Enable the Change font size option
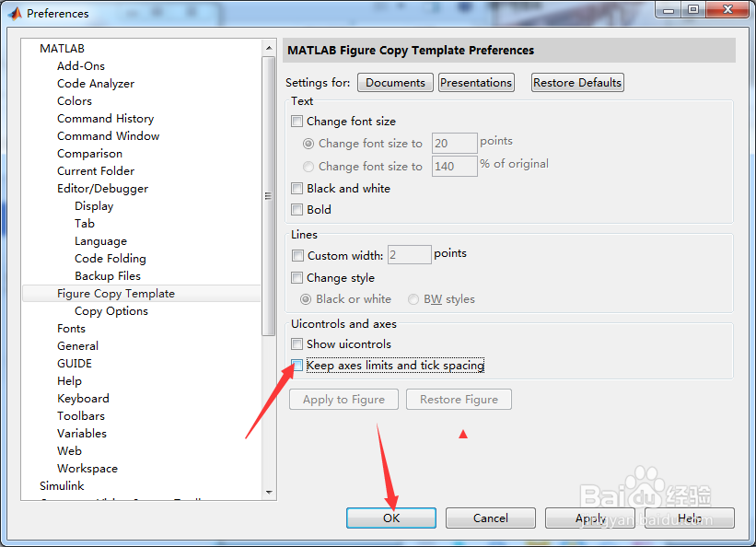The width and height of the screenshot is (756, 547). 298,122
